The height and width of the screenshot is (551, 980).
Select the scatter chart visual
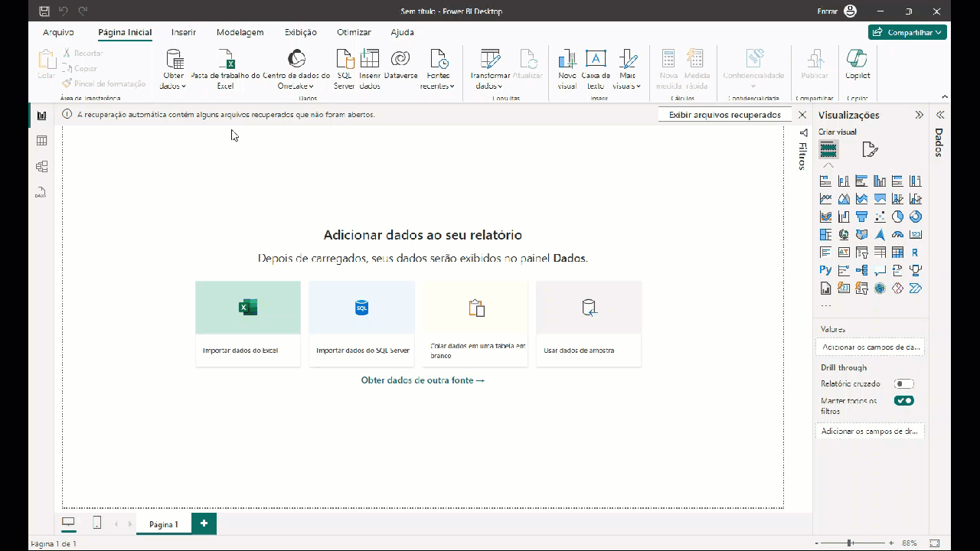point(880,217)
